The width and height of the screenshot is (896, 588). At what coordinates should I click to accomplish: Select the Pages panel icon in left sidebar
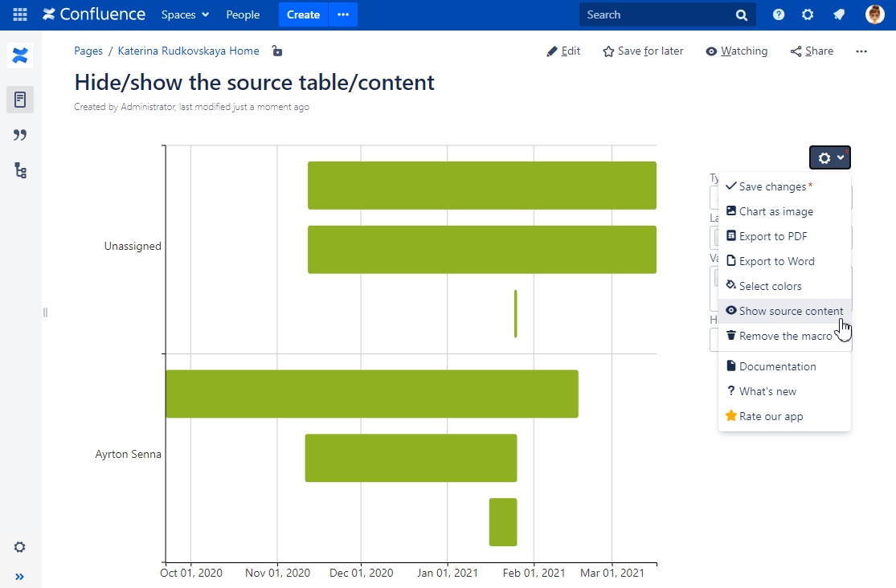(19, 100)
